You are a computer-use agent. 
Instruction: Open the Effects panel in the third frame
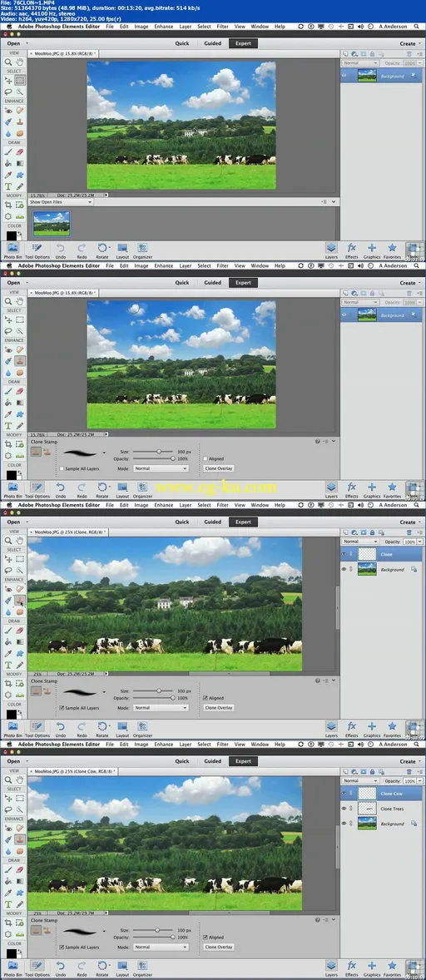[352, 728]
